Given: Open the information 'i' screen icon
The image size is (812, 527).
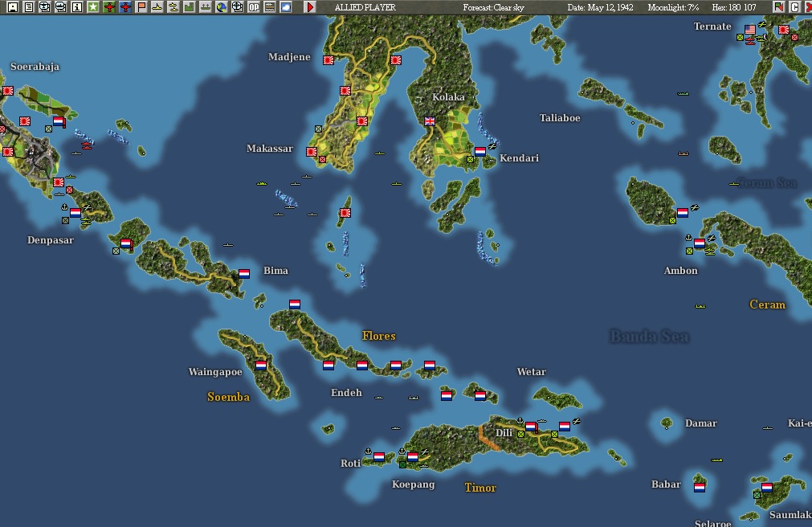Looking at the screenshot, I should coord(76,6).
